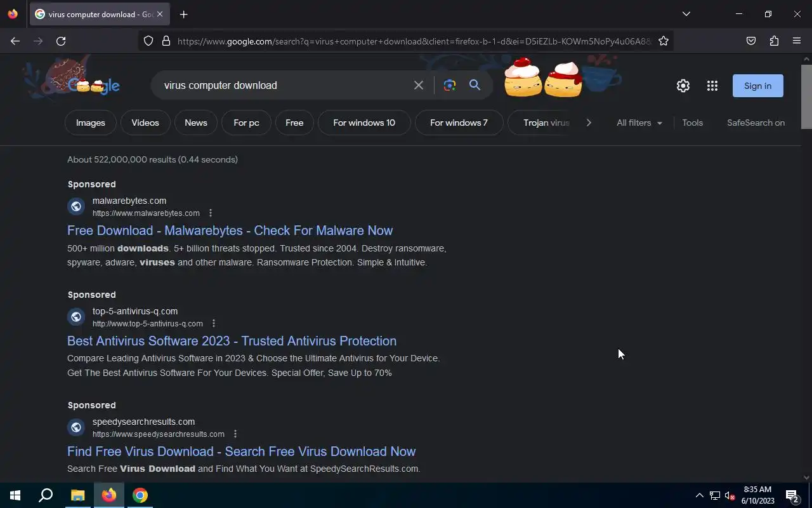Viewport: 812px width, 508px height.
Task: Bookmark this page with the star icon
Action: click(664, 41)
